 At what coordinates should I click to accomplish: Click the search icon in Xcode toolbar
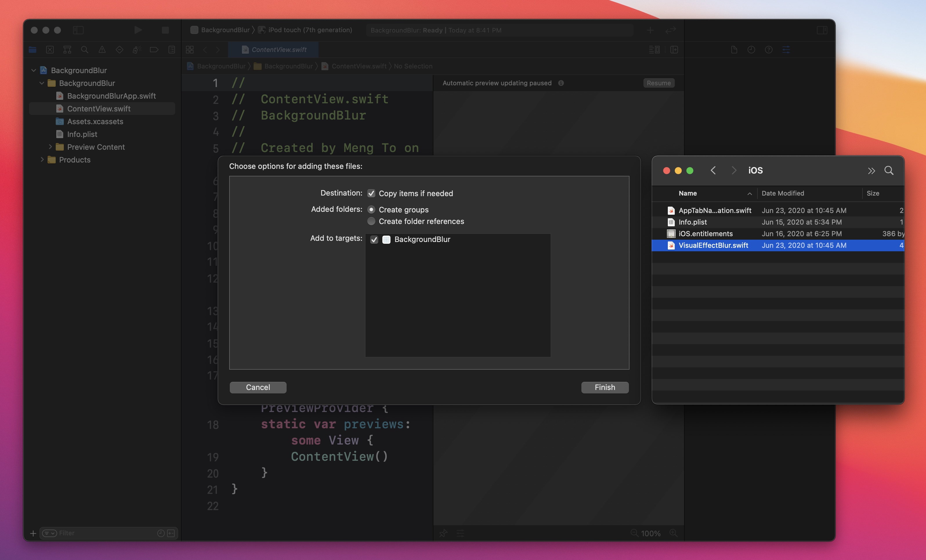coord(85,49)
